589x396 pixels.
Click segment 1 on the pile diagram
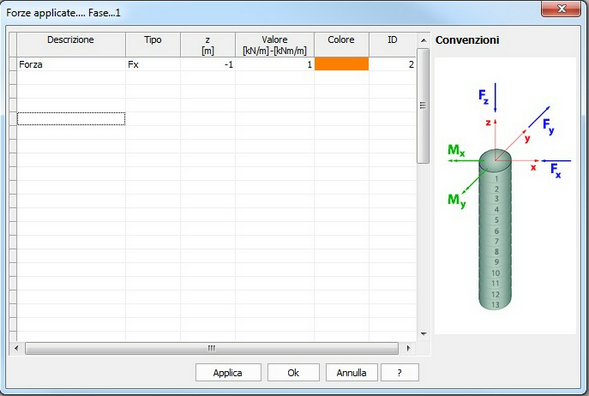tap(496, 178)
